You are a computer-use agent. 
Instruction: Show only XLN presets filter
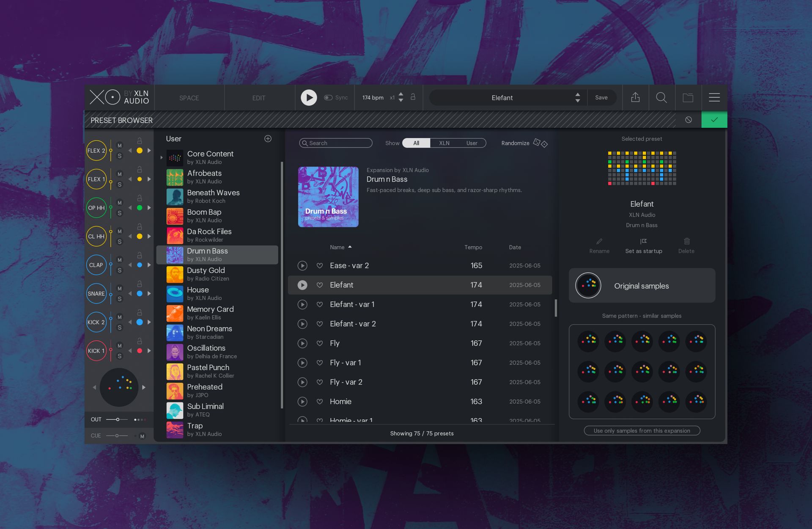444,143
